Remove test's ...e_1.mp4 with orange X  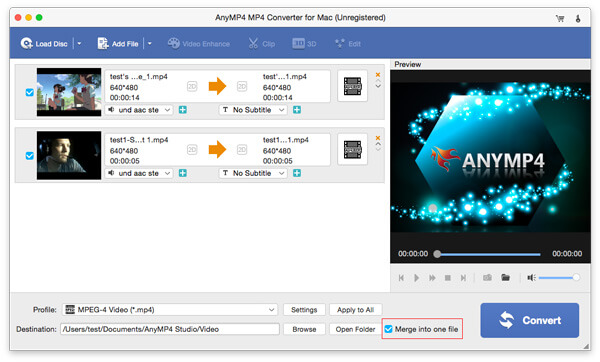coord(378,75)
